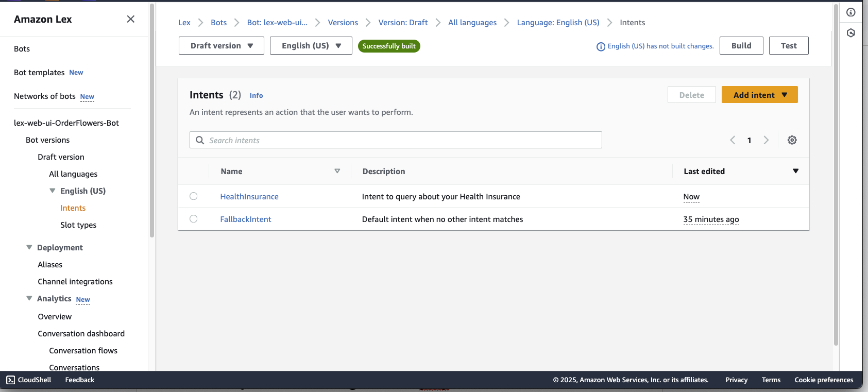The image size is (868, 392).
Task: Go to previous intents page arrow
Action: pyautogui.click(x=733, y=140)
